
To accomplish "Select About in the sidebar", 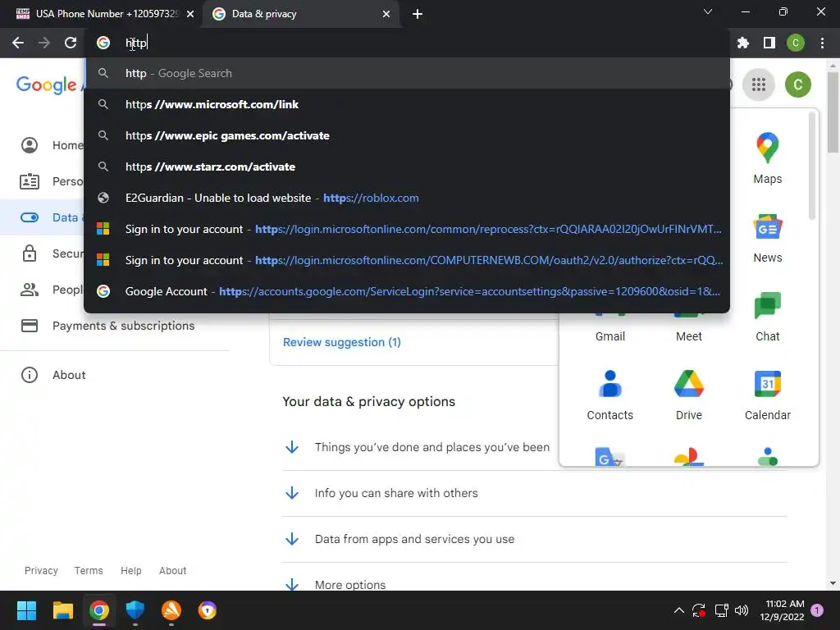I will 115,375.
